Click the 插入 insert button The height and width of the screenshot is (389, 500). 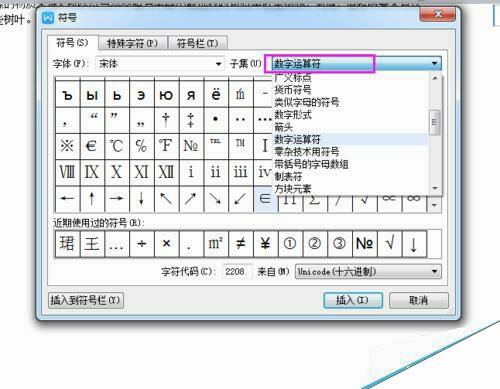click(353, 300)
